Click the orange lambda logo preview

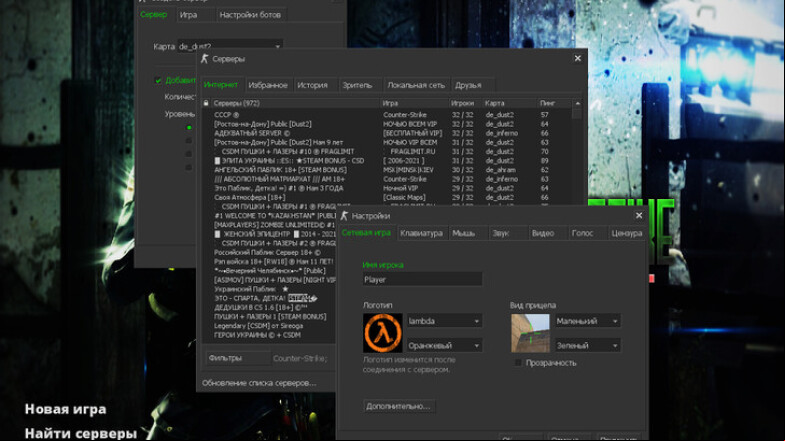tap(382, 333)
